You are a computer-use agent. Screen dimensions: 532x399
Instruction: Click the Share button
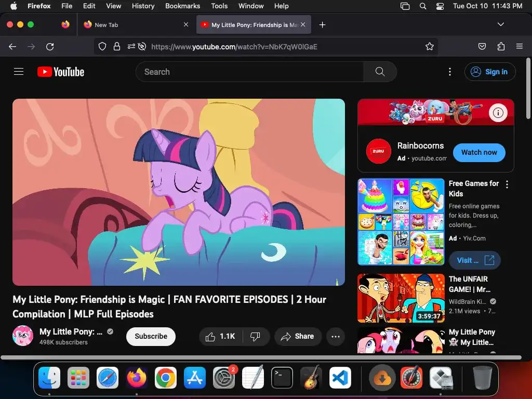298,336
